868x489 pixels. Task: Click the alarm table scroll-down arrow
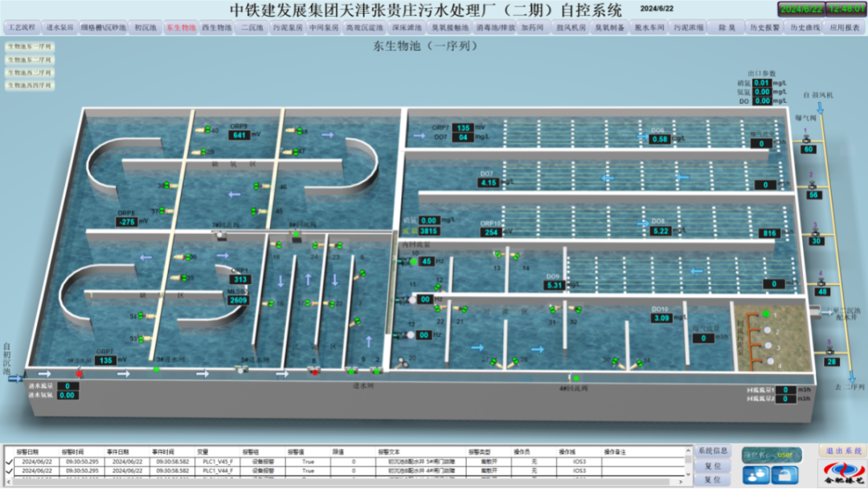688,474
